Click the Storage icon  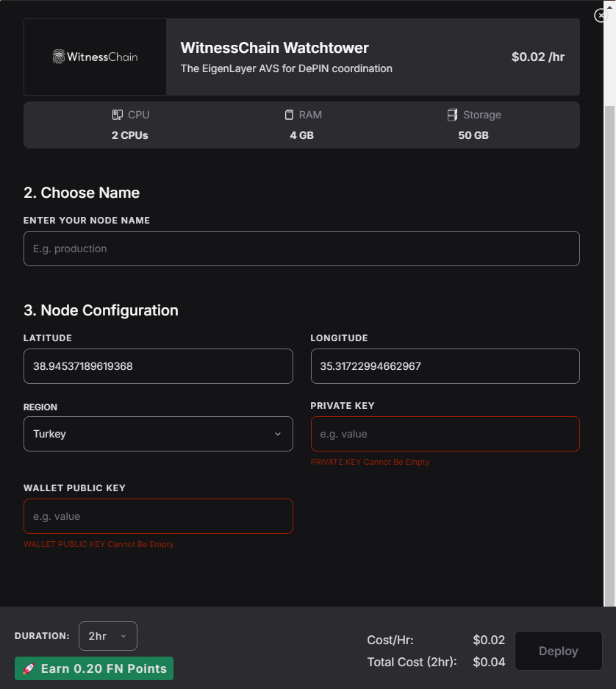pos(452,115)
